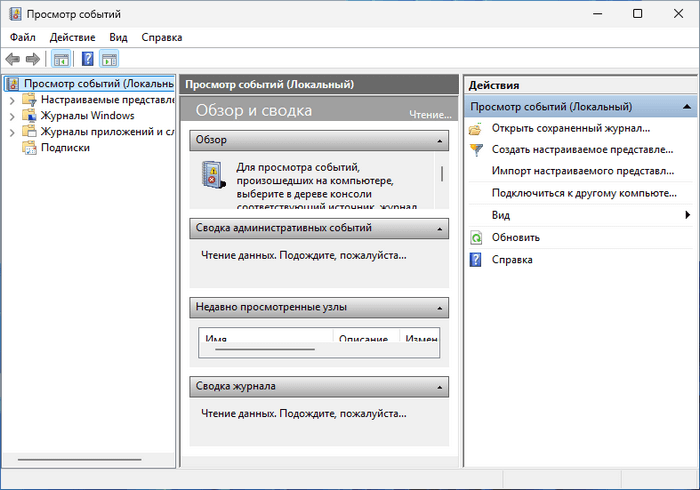Collapse the Обзор section with its arrow

click(439, 142)
